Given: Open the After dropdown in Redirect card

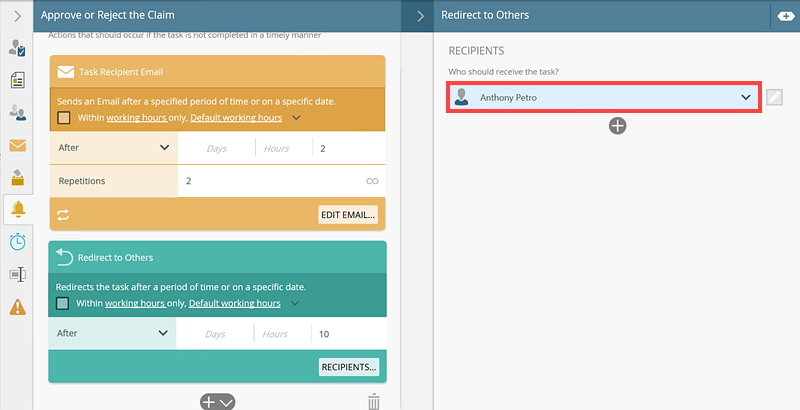Looking at the screenshot, I should pyautogui.click(x=112, y=334).
